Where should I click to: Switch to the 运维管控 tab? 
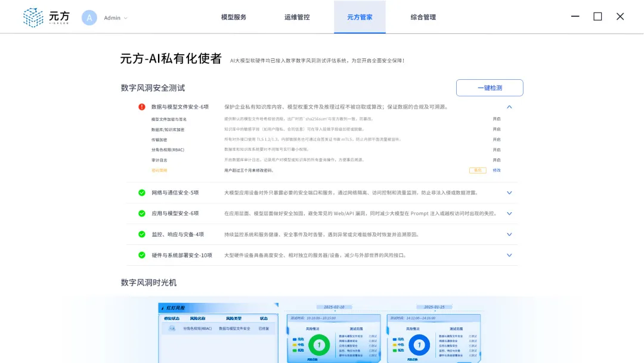pyautogui.click(x=297, y=17)
